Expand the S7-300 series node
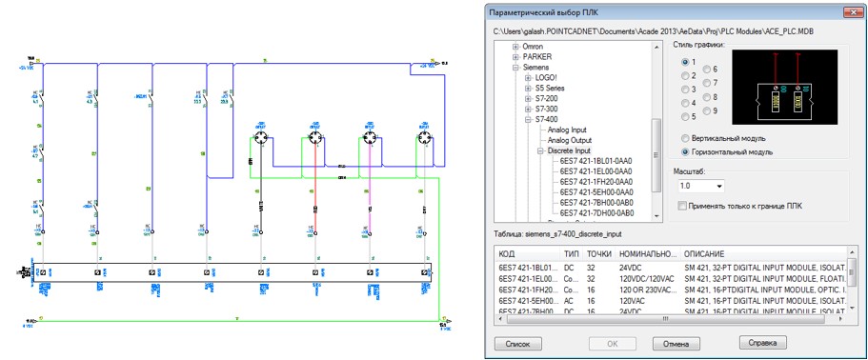 tap(528, 109)
